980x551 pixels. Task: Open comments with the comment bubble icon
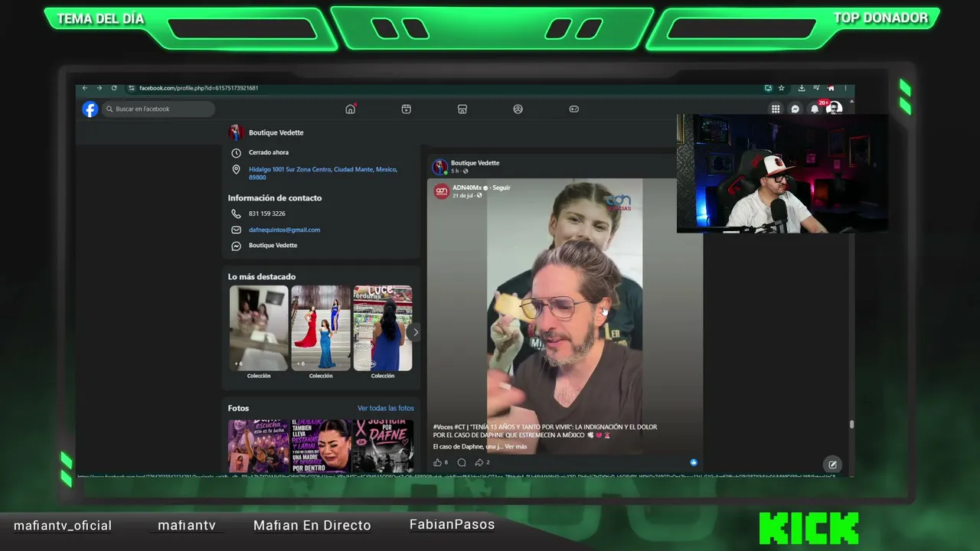pyautogui.click(x=461, y=462)
